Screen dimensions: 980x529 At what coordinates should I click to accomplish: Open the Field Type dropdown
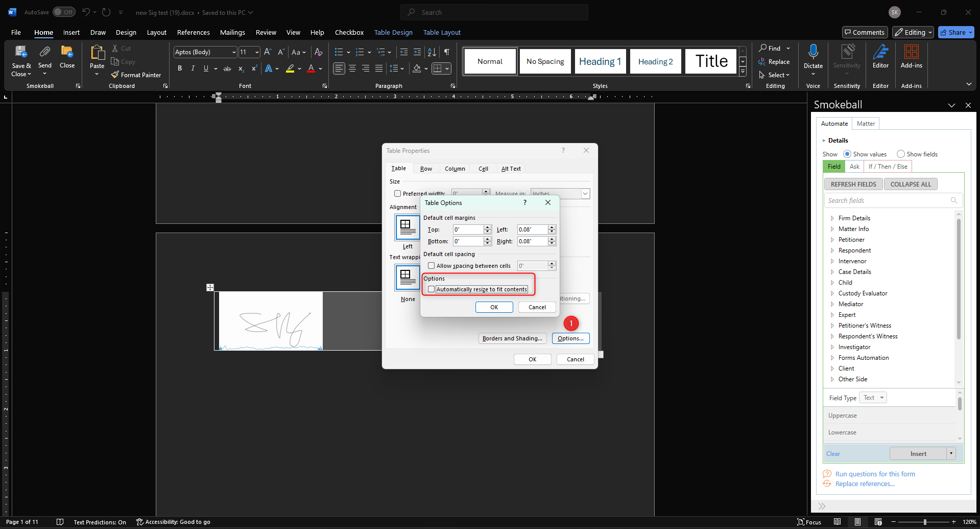[x=873, y=398]
